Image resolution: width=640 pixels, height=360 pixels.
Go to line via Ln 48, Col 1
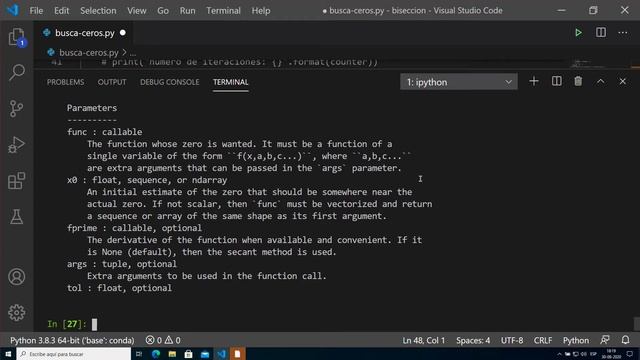424,340
